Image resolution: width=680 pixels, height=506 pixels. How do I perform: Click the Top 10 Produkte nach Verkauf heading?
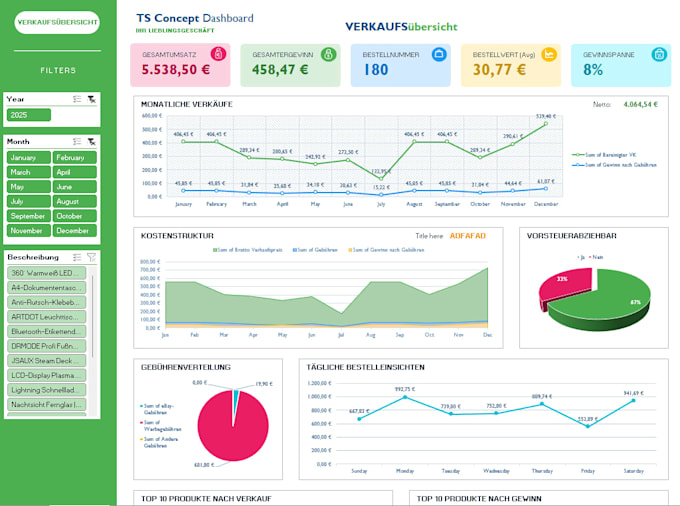[206, 499]
